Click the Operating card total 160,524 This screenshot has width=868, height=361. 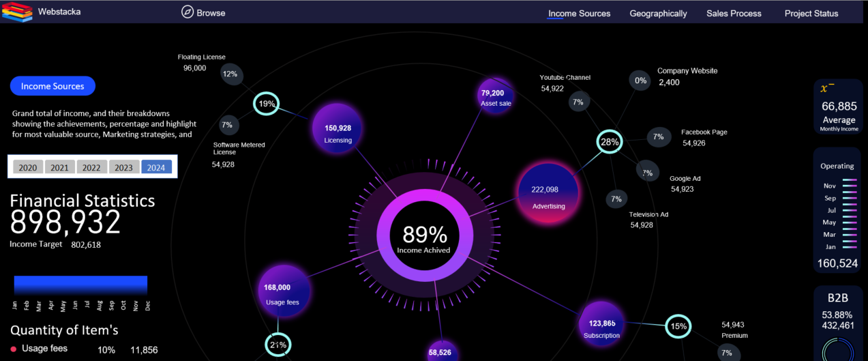pos(837,263)
